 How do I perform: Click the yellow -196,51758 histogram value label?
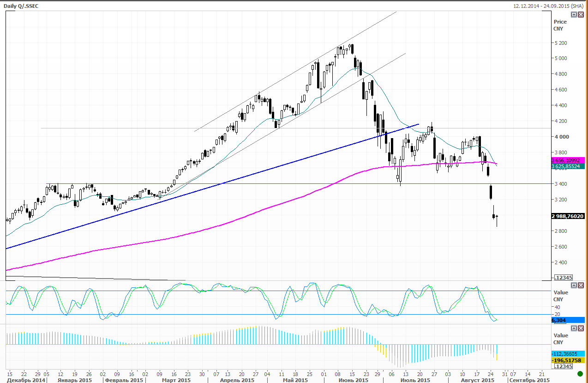coord(568,360)
